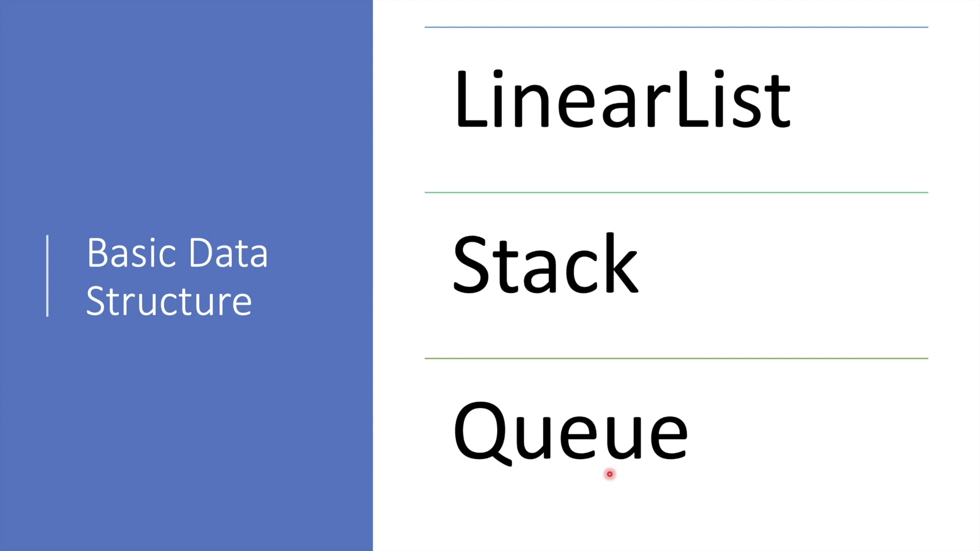Click the divider line above Queue
The height and width of the screenshot is (551, 980).
(x=676, y=358)
